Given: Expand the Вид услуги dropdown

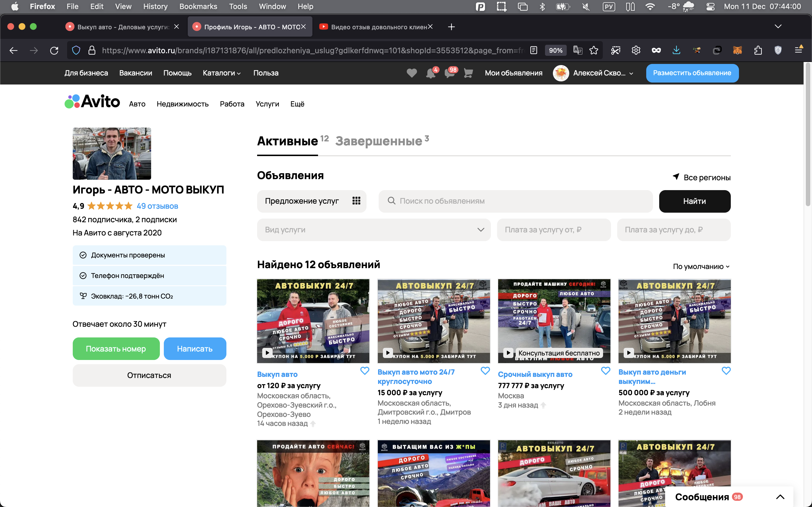Looking at the screenshot, I should pyautogui.click(x=374, y=230).
